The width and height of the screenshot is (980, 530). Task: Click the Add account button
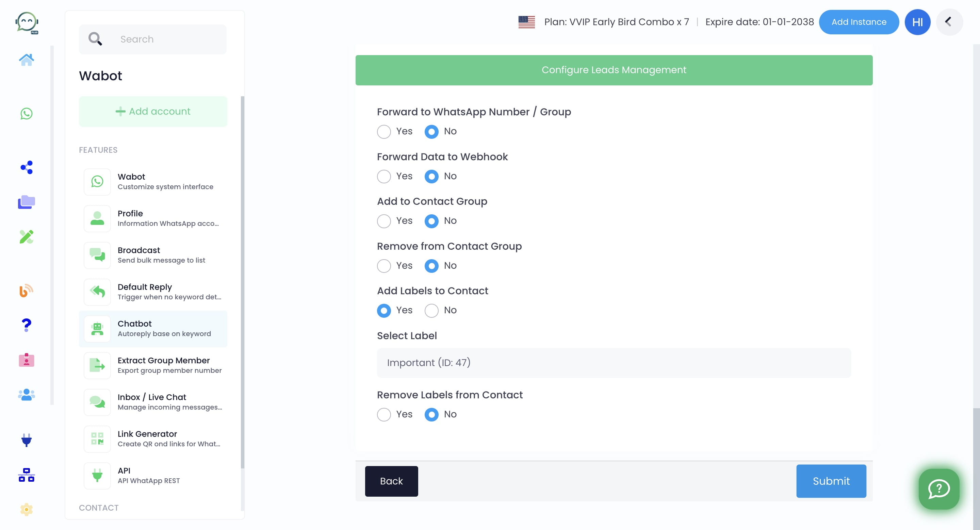pos(153,111)
